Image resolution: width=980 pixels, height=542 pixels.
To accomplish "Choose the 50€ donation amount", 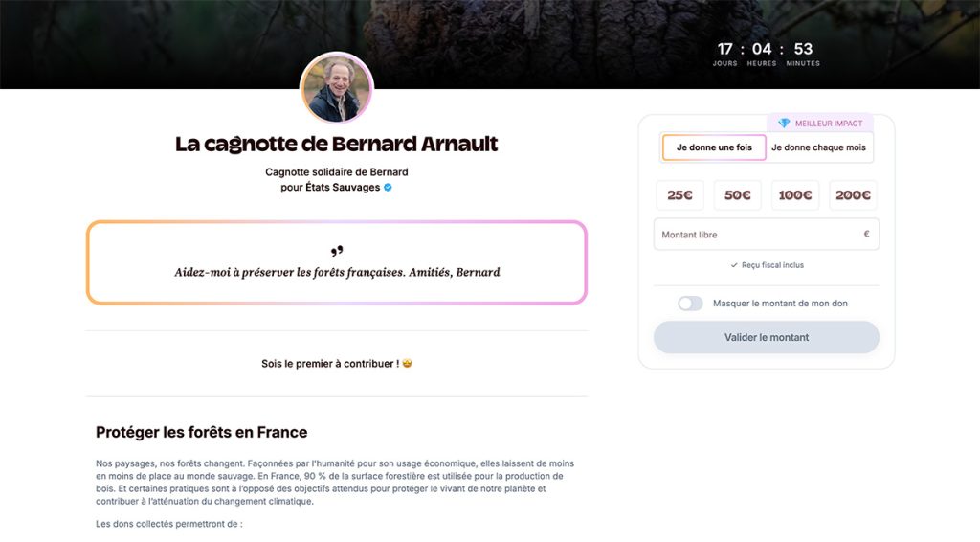I will click(737, 195).
